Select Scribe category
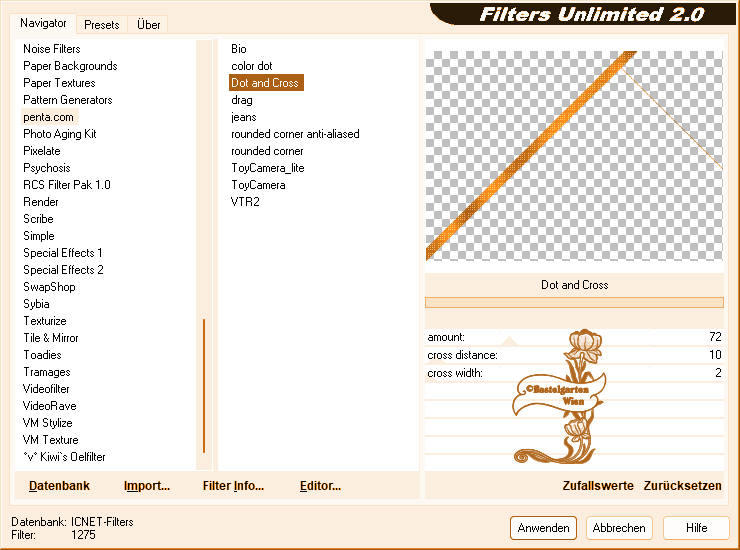740x550 pixels. (x=38, y=219)
